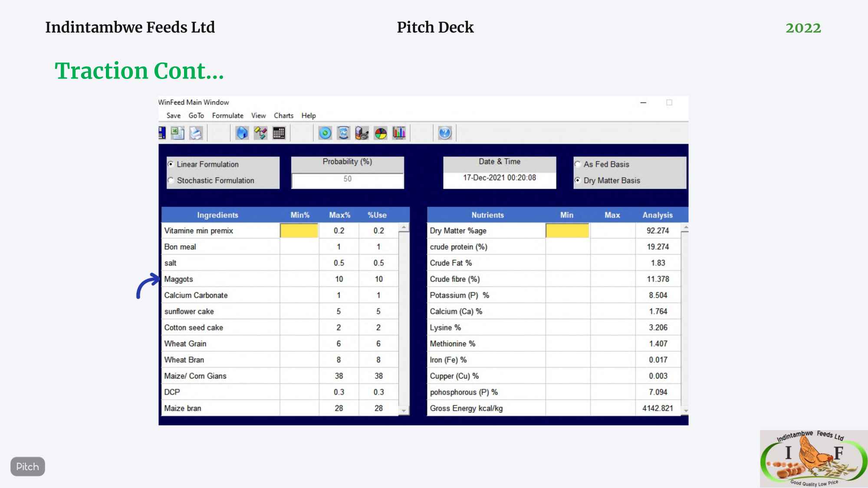Screen dimensions: 868x488
Task: Click the blue home toolbar icon
Action: (242, 133)
